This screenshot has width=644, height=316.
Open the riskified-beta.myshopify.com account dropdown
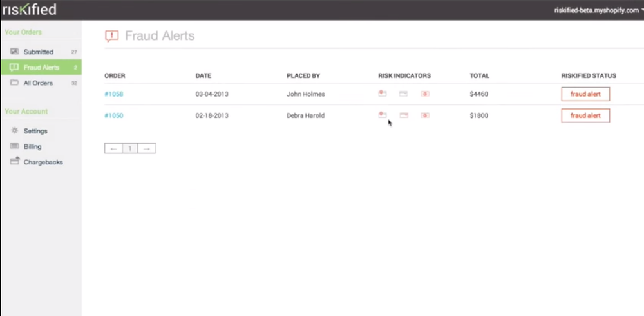point(598,10)
